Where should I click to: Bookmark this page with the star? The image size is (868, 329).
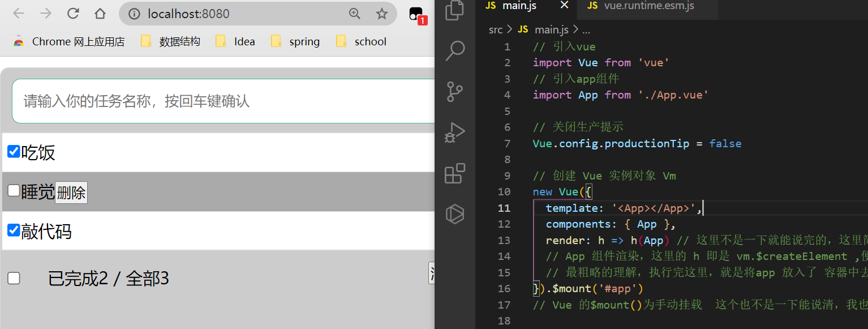coord(382,14)
